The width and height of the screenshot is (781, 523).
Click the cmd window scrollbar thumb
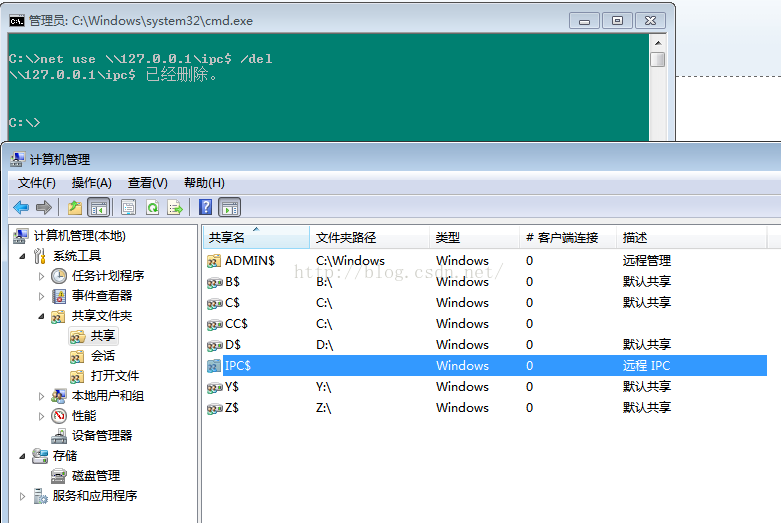(657, 59)
